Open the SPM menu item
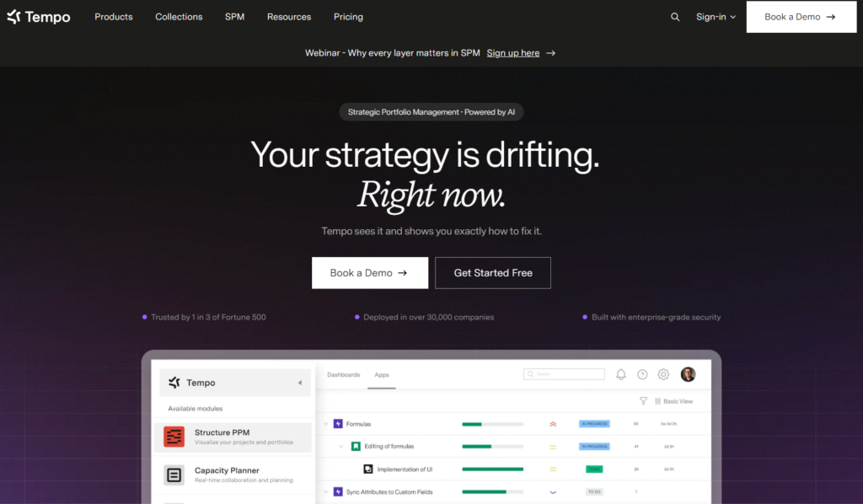The height and width of the screenshot is (504, 863). tap(234, 17)
